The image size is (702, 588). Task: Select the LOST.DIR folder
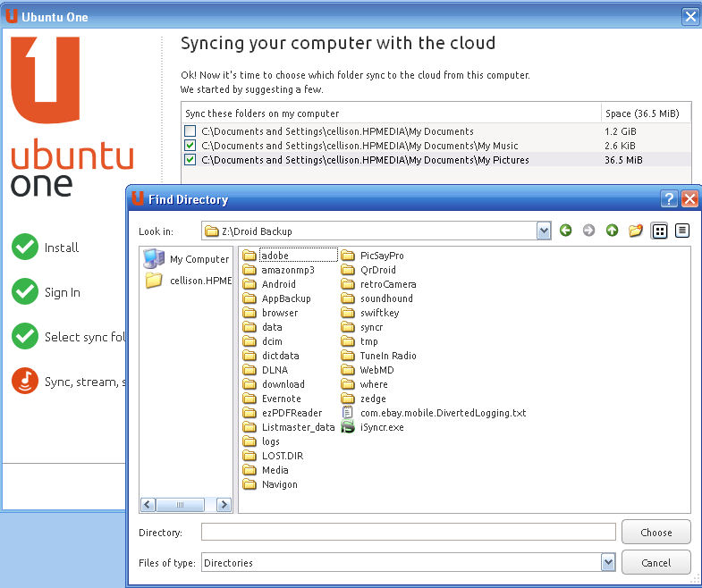273,456
